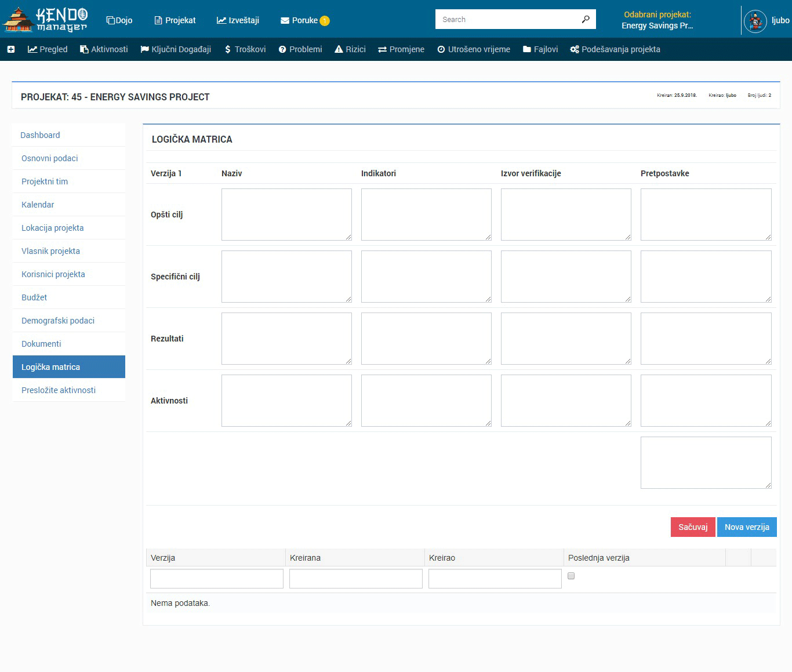The height and width of the screenshot is (672, 792).
Task: Click Aktivnosti Naziv text area
Action: [286, 401]
